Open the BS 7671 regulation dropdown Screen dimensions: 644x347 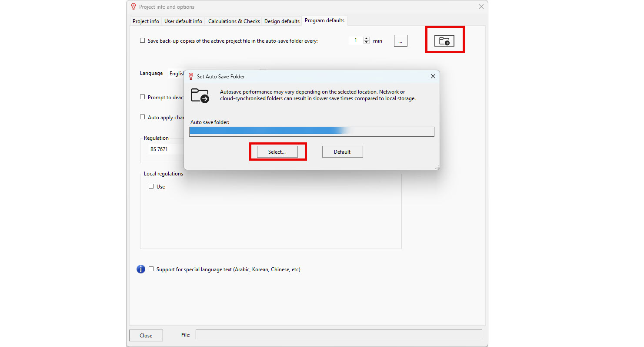[x=159, y=149]
